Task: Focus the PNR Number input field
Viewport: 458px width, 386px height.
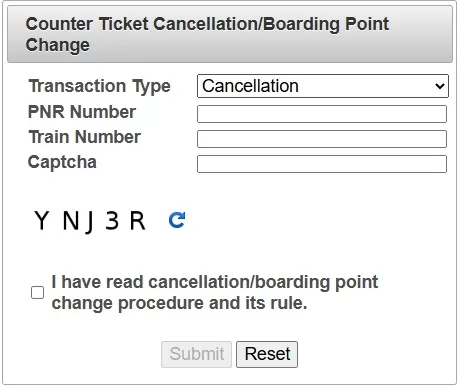Action: click(x=322, y=114)
